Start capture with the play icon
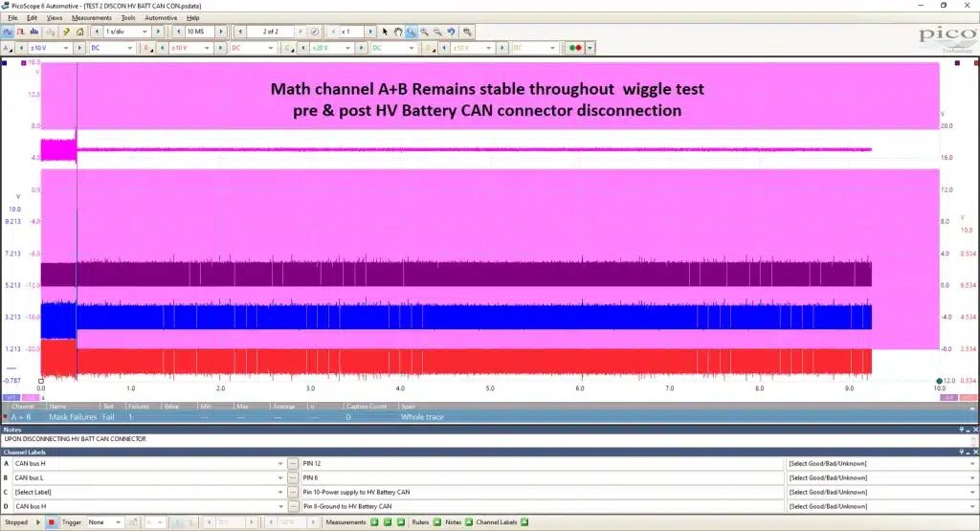 tap(38, 522)
